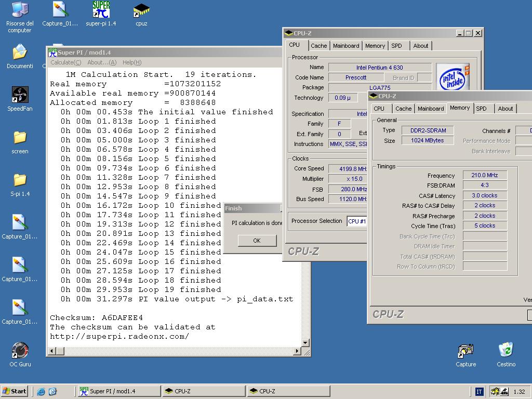Click Super PI vertical scrollbar down arrow
The height and width of the screenshot is (399, 532).
[305, 343]
